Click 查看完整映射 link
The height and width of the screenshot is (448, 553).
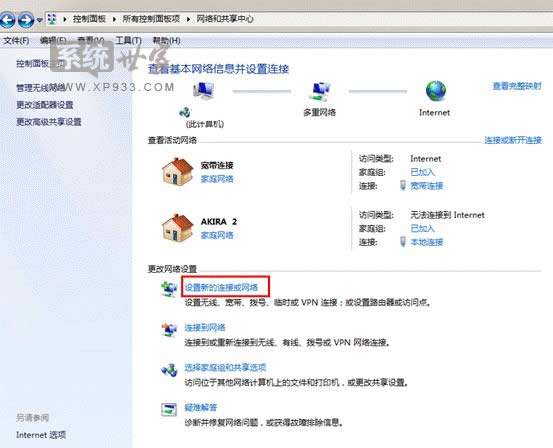pos(517,86)
